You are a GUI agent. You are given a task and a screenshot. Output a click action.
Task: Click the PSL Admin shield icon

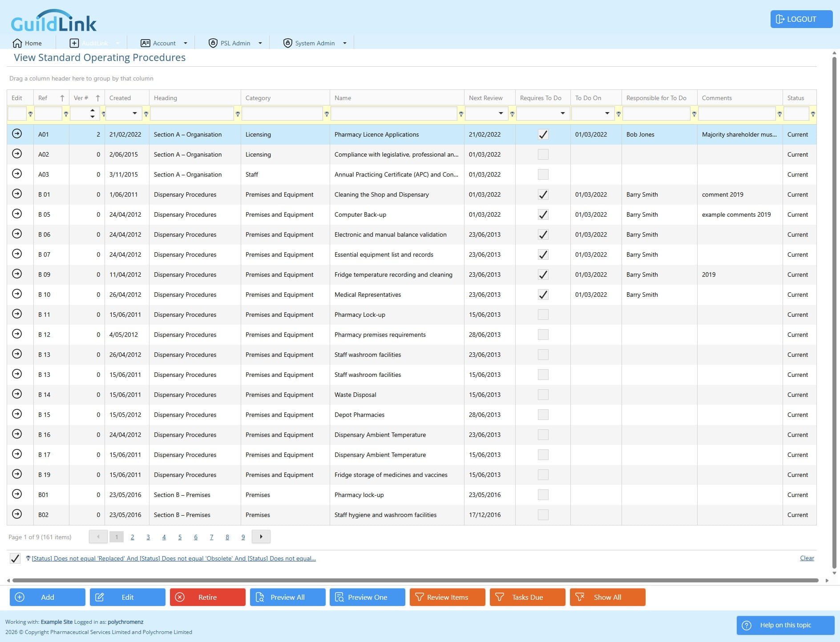213,43
